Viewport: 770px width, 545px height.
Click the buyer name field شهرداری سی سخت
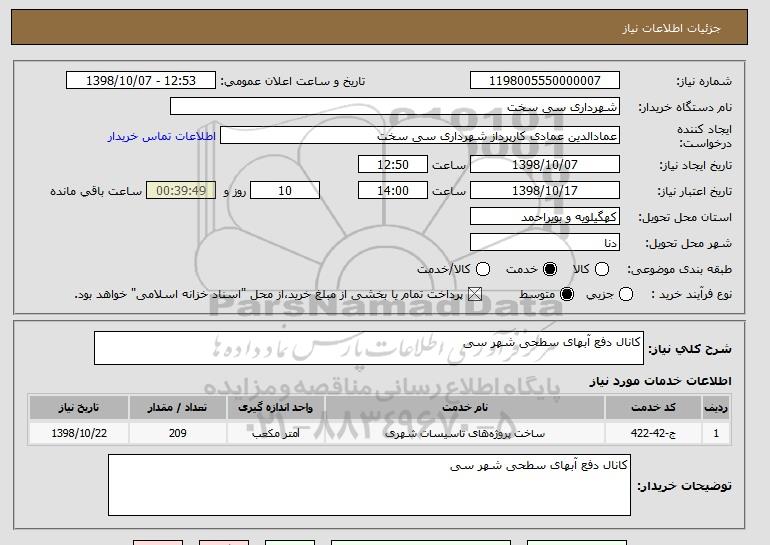(395, 107)
